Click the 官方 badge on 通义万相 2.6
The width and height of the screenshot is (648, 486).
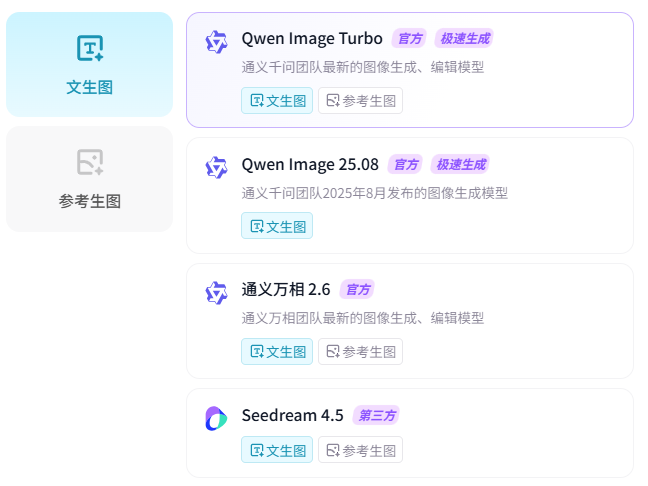coord(357,289)
